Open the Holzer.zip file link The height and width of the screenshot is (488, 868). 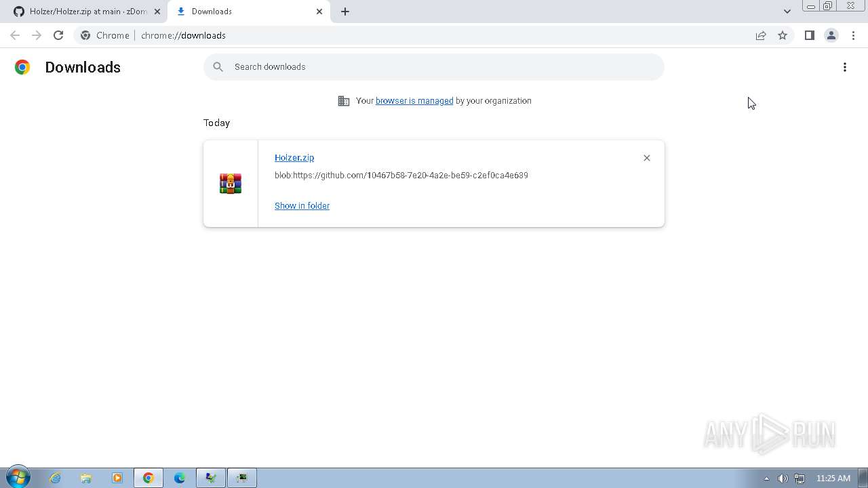[294, 157]
